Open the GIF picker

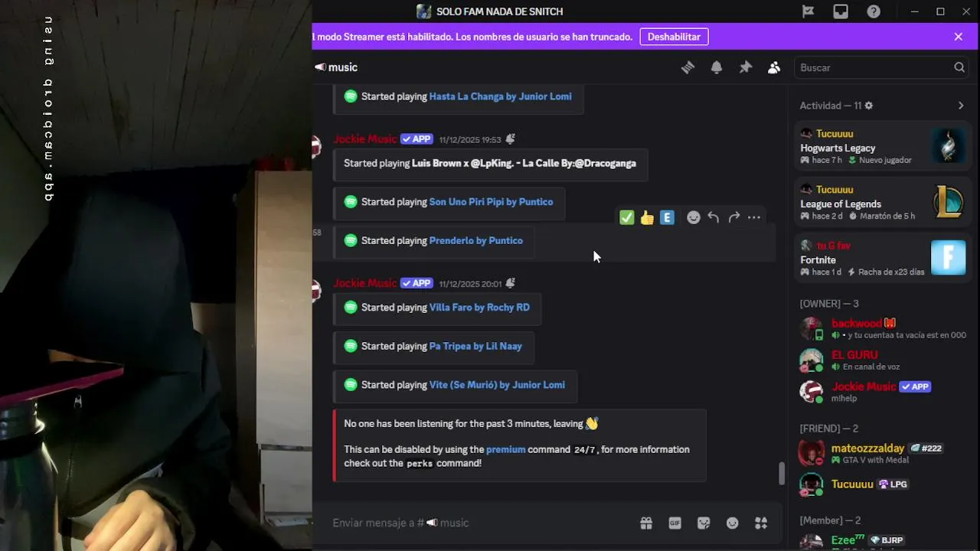675,523
